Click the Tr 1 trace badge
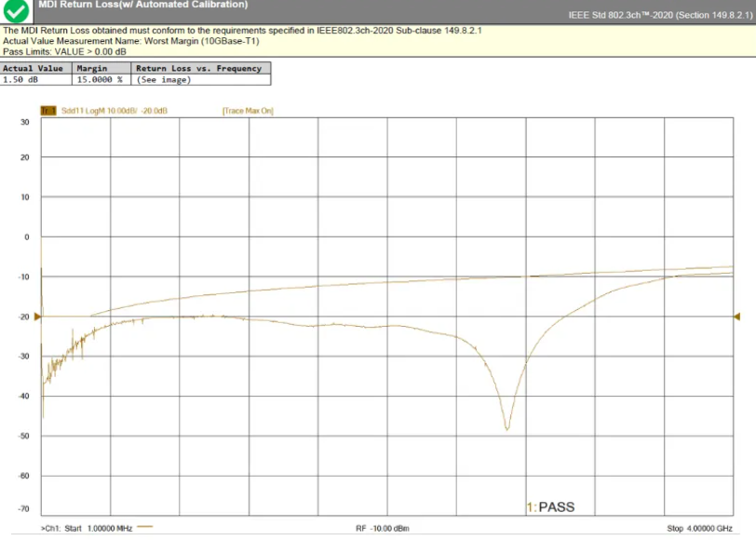 [49, 111]
